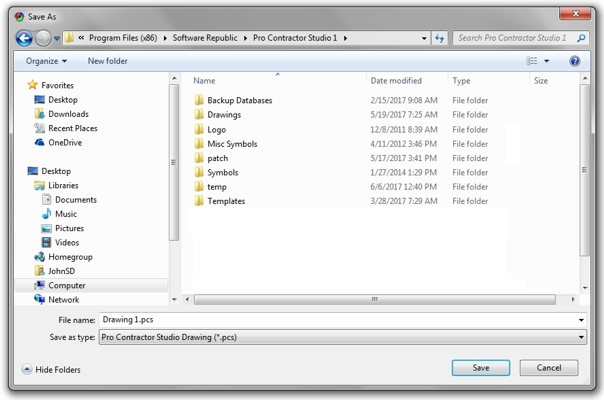Open the Backup Databases folder
The image size is (604, 400).
pyautogui.click(x=239, y=101)
